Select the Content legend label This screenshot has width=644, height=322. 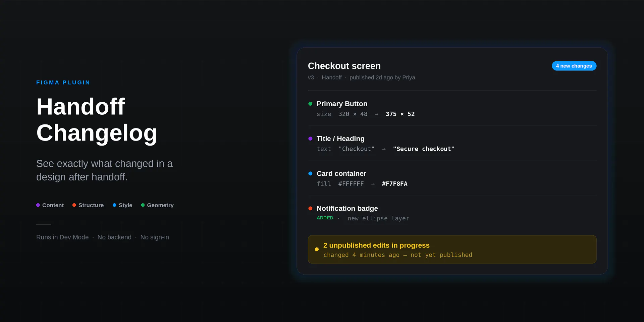(x=53, y=205)
